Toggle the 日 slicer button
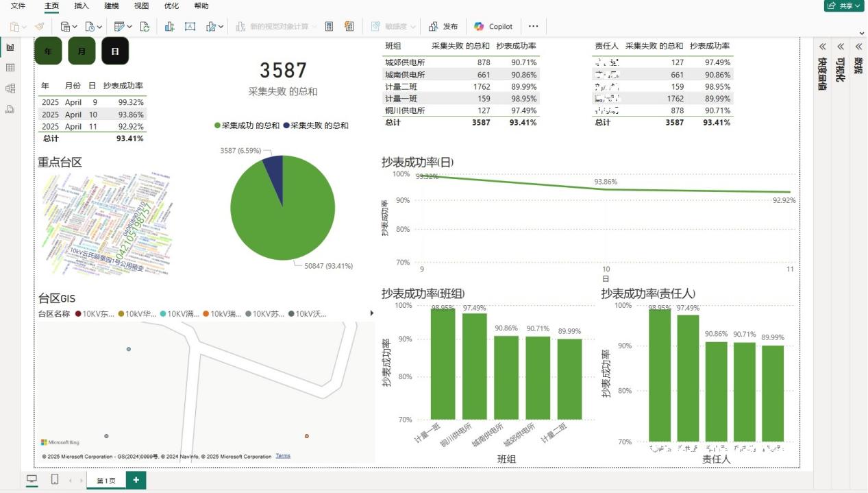 115,51
